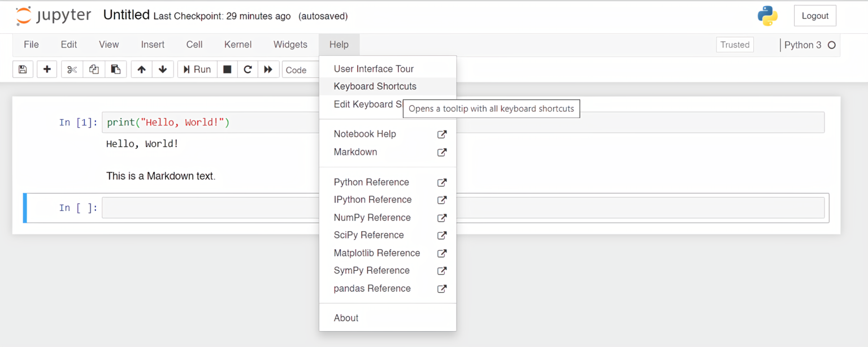868x347 pixels.
Task: Open the Insert menu
Action: [x=153, y=45]
